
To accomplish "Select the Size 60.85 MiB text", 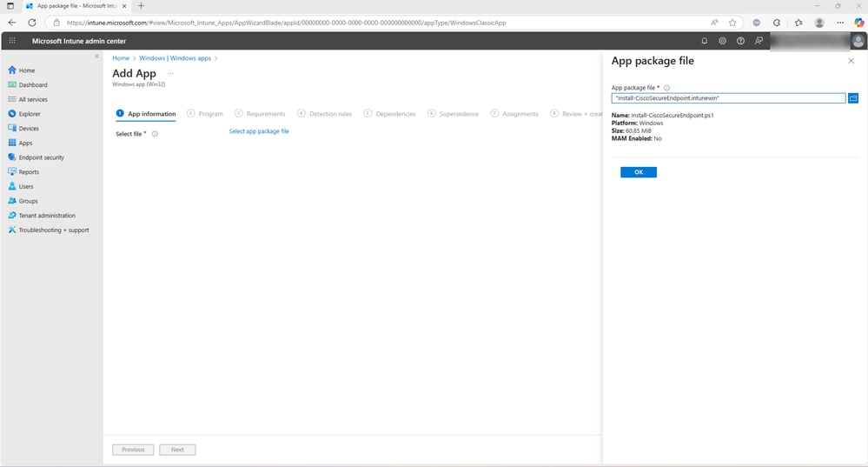I will click(x=631, y=130).
